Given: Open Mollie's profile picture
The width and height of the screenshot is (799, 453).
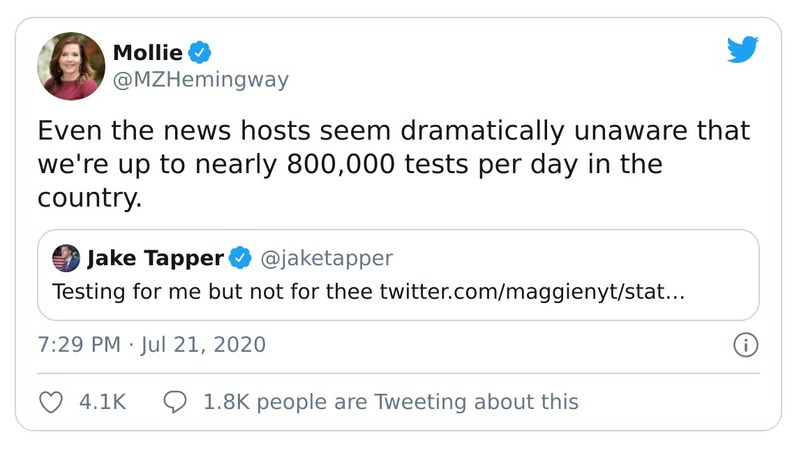Looking at the screenshot, I should (x=71, y=65).
